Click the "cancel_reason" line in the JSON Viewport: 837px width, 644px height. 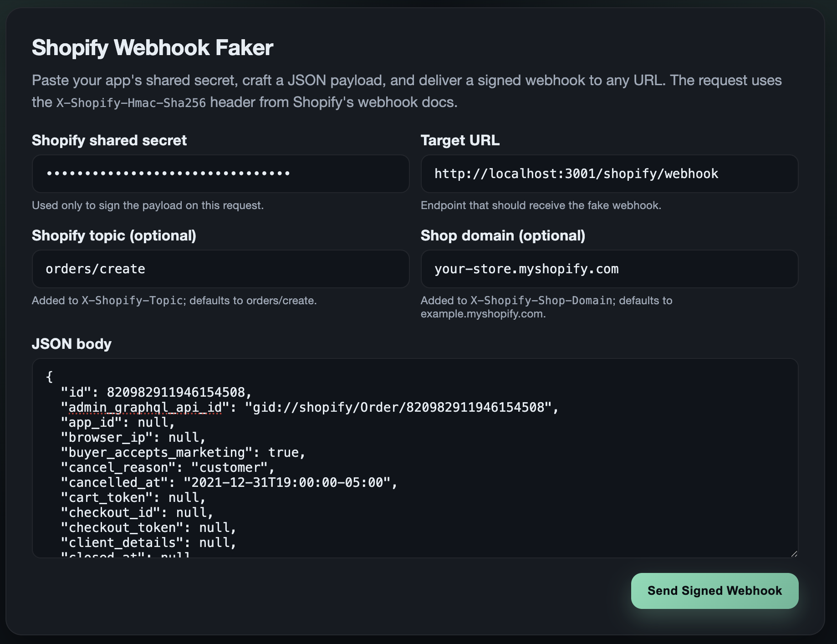[168, 468]
